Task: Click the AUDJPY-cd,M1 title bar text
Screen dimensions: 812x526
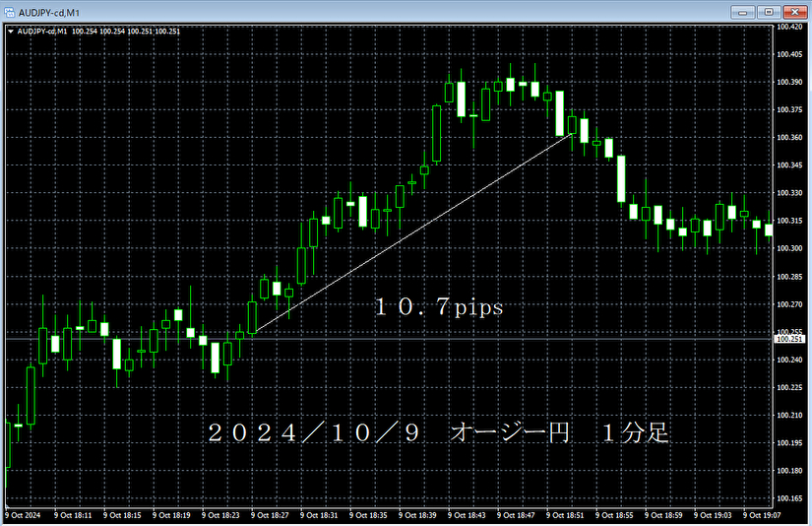Action: [x=49, y=13]
